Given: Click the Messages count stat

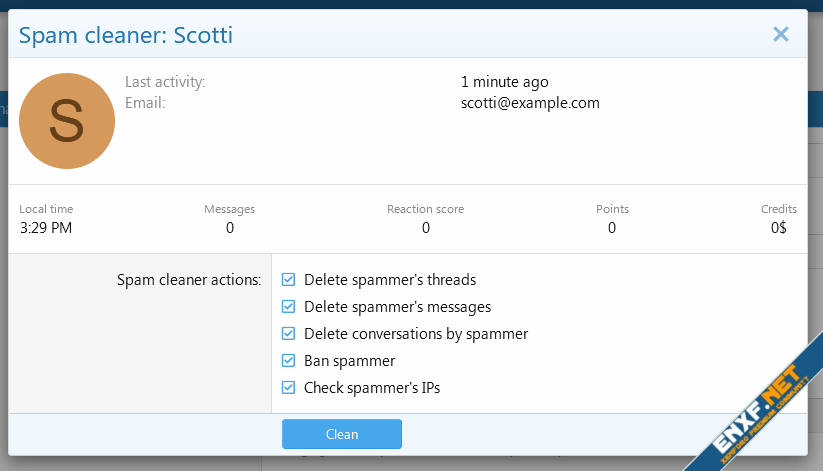Looking at the screenshot, I should pos(229,228).
